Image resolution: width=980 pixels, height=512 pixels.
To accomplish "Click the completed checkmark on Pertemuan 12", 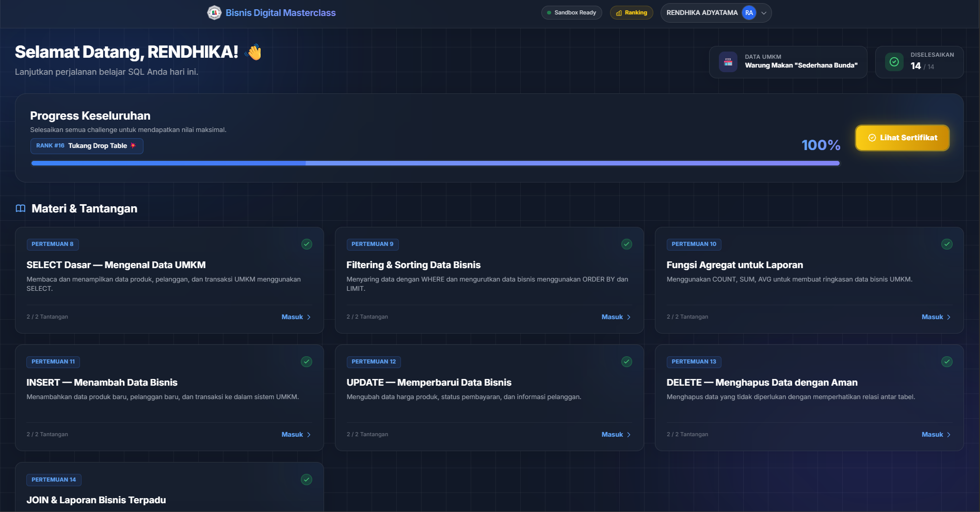I will pyautogui.click(x=626, y=362).
